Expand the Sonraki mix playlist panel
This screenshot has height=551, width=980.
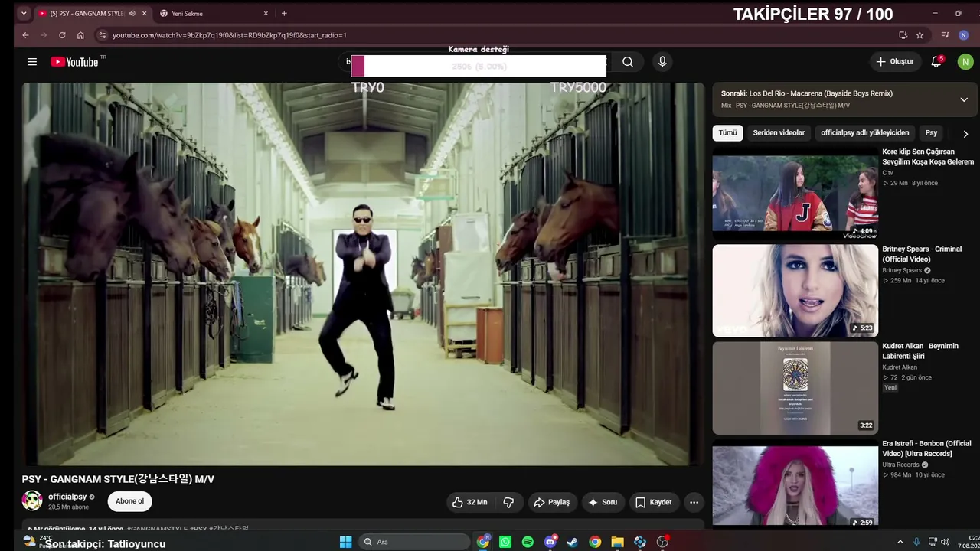tap(964, 99)
